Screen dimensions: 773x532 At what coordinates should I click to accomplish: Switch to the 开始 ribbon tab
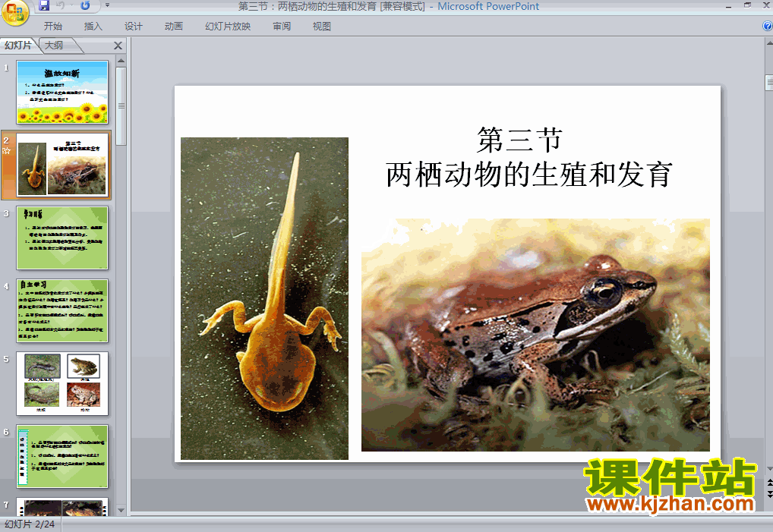click(52, 26)
